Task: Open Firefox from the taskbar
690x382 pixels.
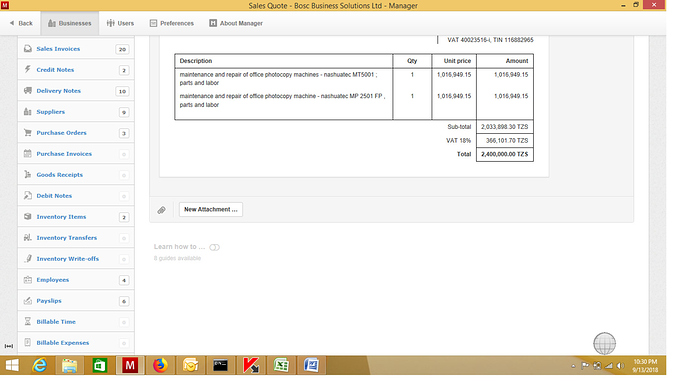Action: (160, 365)
